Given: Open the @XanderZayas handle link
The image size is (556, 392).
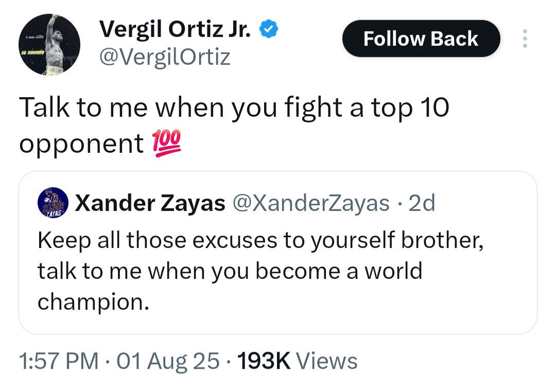Looking at the screenshot, I should pos(311,204).
